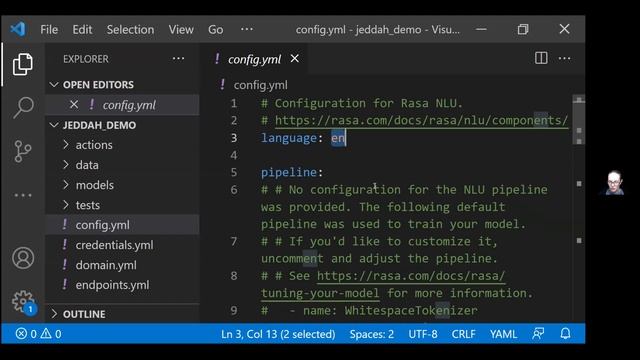Open domain.yml in the explorer

pyautogui.click(x=106, y=265)
